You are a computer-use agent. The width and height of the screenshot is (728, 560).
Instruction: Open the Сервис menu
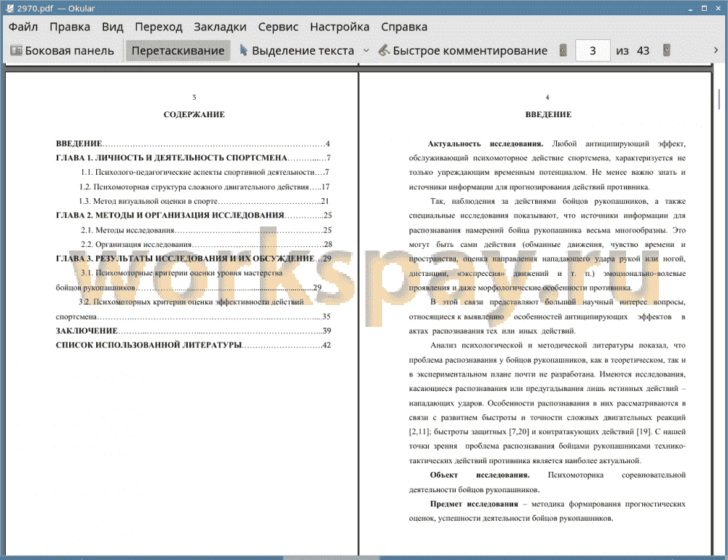pyautogui.click(x=278, y=27)
